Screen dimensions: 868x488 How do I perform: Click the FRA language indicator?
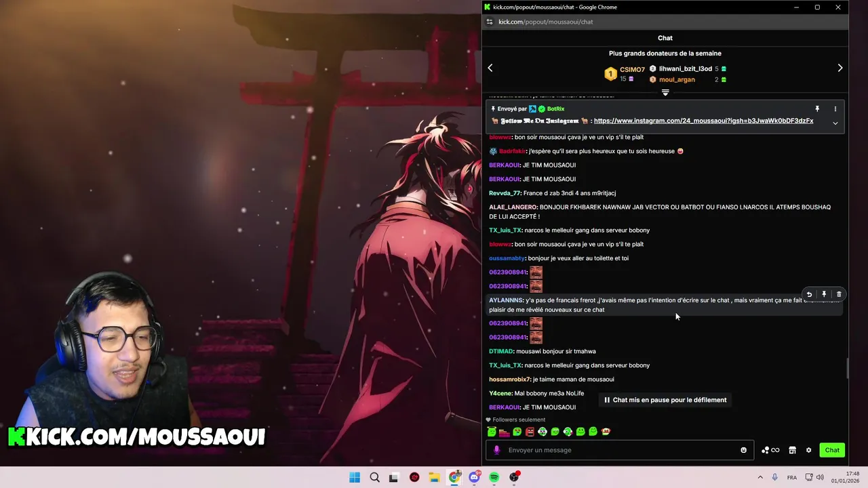792,477
